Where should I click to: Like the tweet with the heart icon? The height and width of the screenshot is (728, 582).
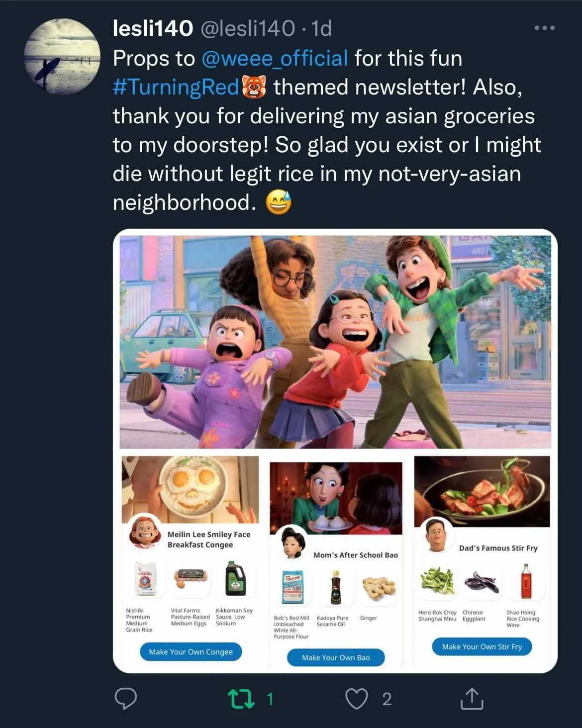357,699
